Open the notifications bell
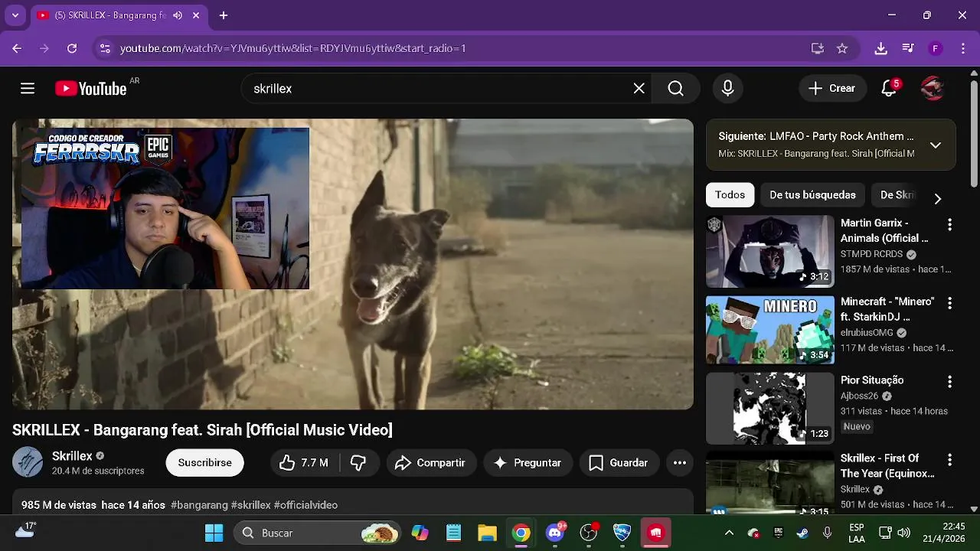980x551 pixels. tap(889, 89)
